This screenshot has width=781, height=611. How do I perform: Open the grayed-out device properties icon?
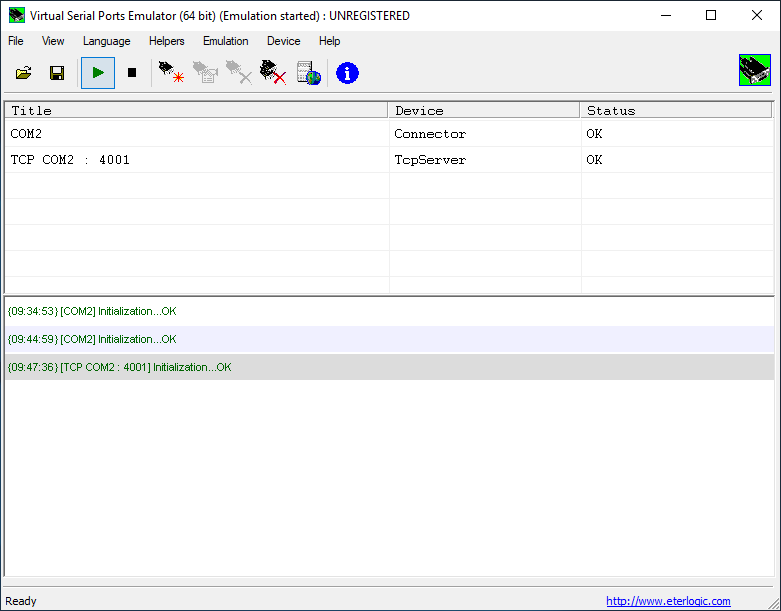point(205,73)
